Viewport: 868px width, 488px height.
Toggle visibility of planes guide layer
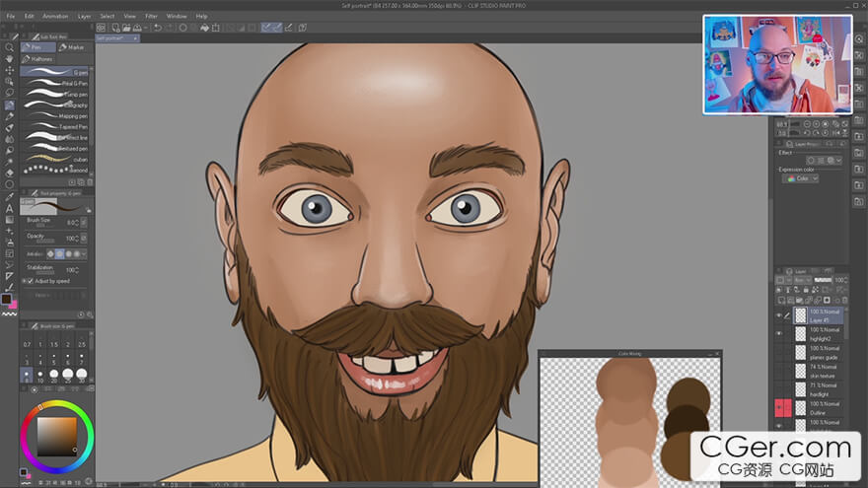pyautogui.click(x=779, y=353)
